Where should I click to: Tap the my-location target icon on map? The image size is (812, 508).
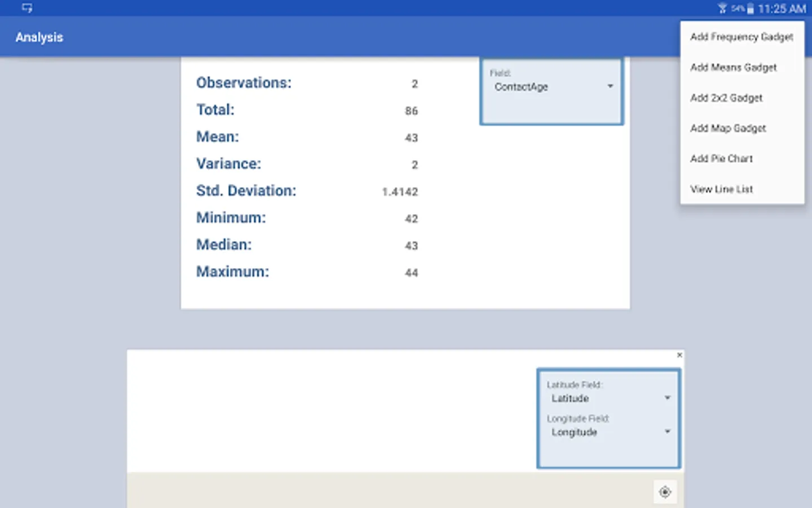[665, 492]
